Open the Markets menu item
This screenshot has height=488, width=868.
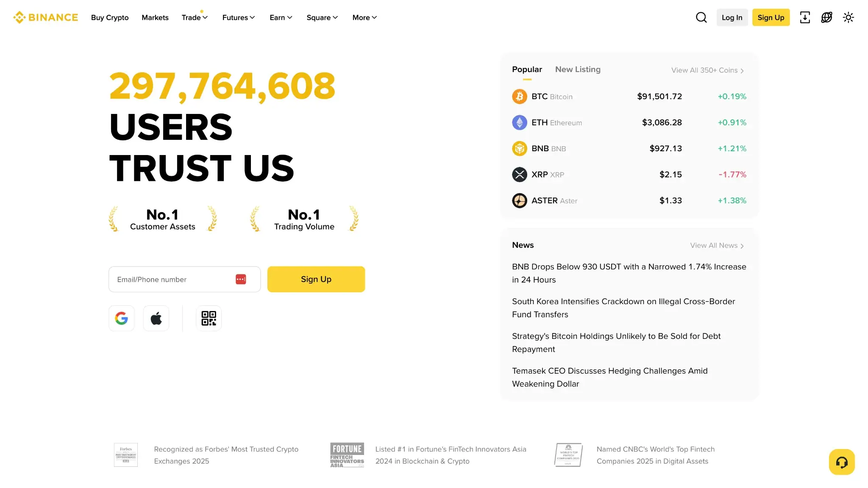coord(155,17)
